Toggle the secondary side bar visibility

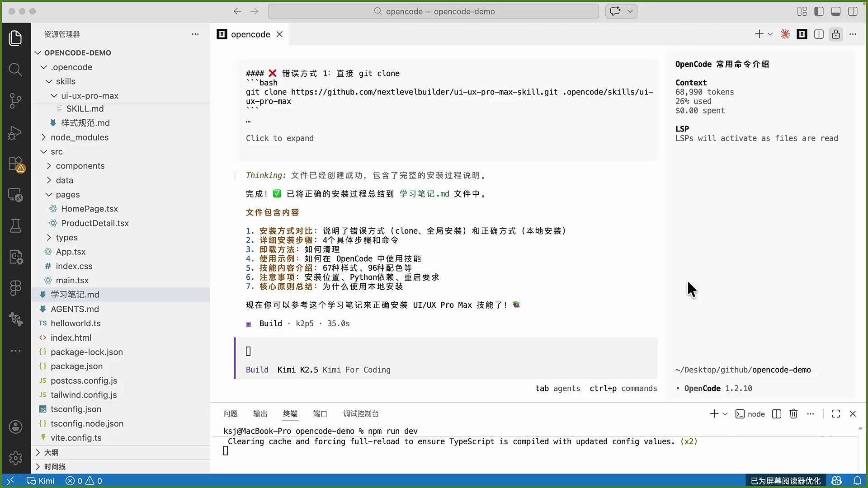(x=853, y=11)
